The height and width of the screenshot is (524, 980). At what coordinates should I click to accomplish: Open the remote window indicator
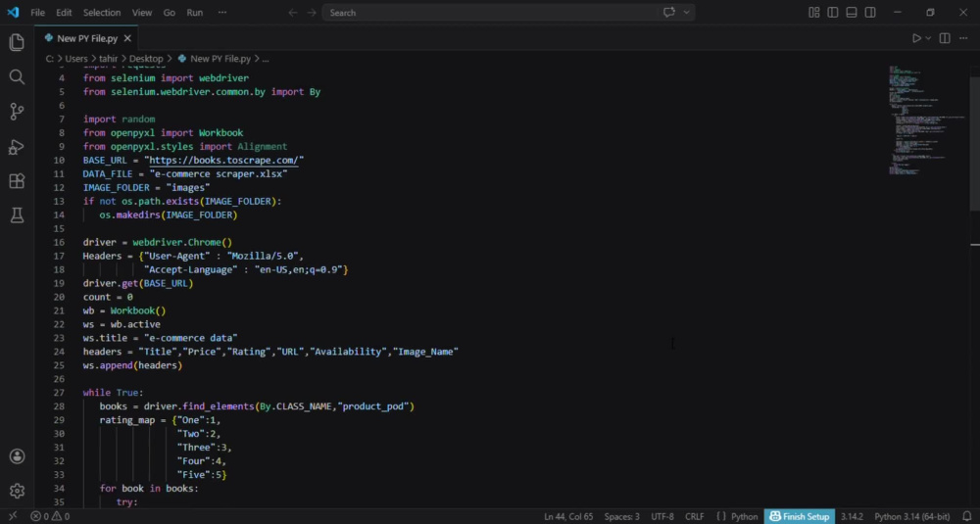(x=13, y=516)
